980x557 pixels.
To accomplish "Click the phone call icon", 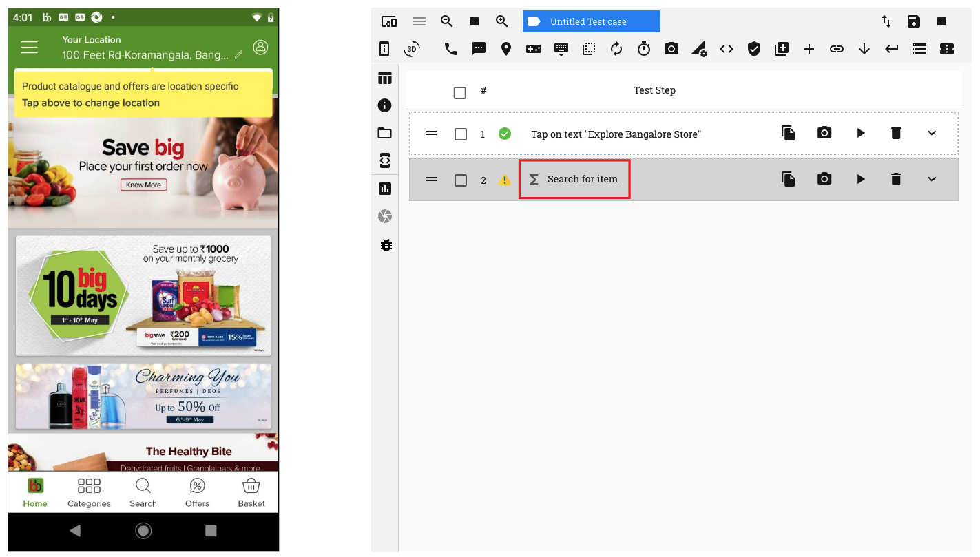I will (x=451, y=49).
